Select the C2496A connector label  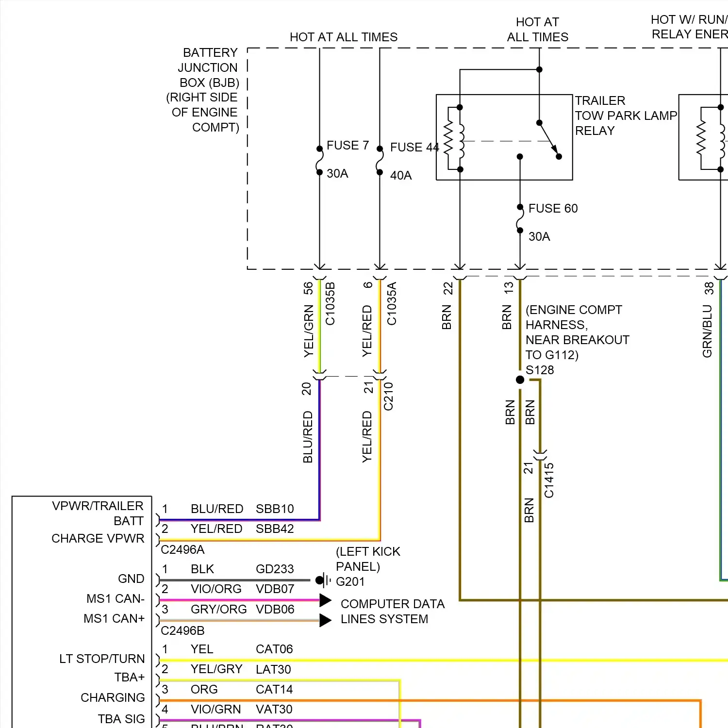(182, 549)
